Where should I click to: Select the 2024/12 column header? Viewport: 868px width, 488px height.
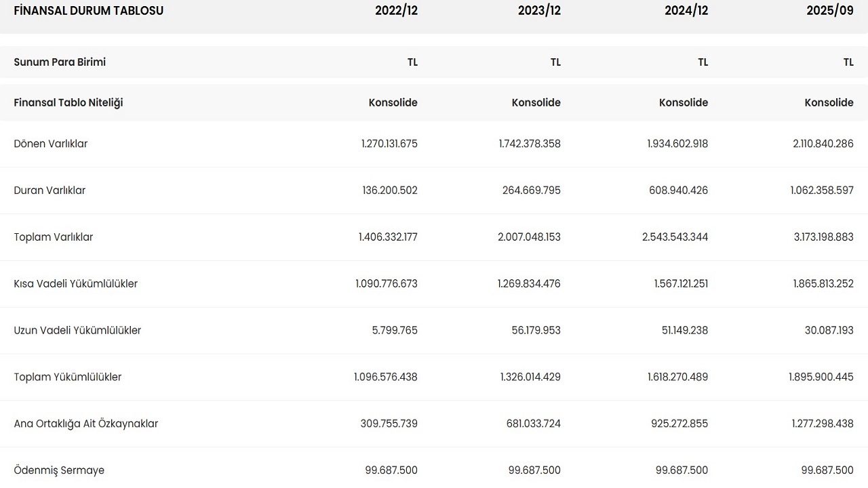tap(686, 11)
